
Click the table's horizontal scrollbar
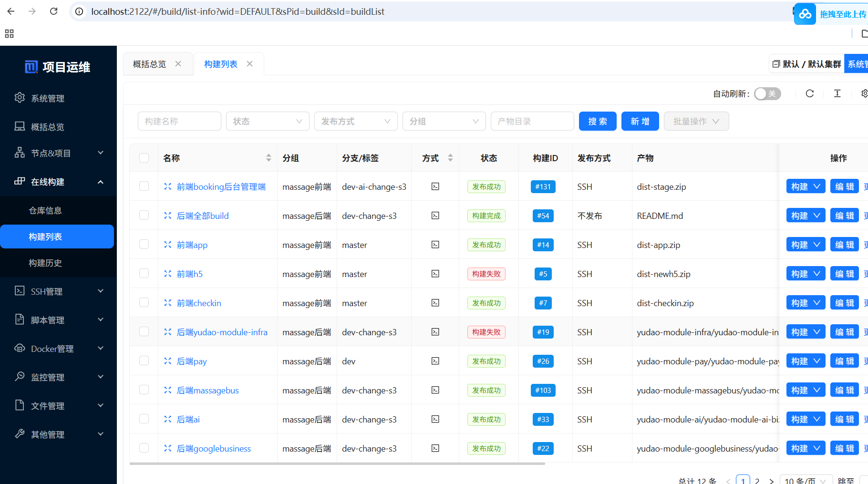(337, 463)
